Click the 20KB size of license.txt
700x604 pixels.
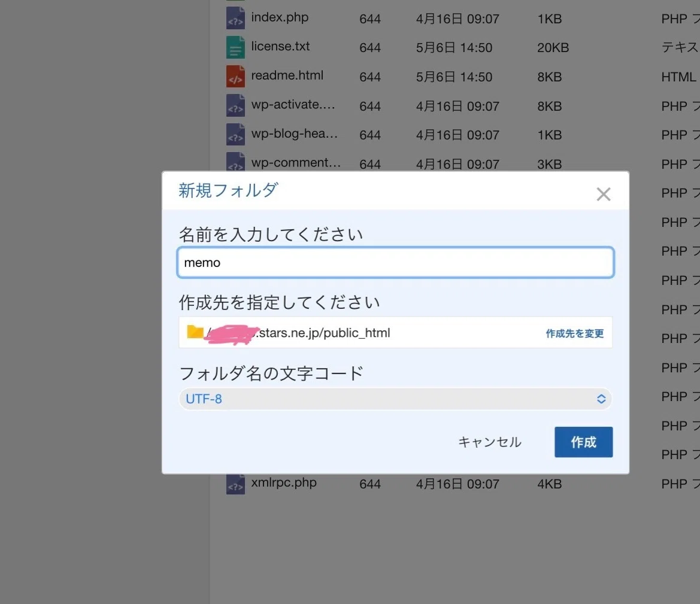point(553,48)
